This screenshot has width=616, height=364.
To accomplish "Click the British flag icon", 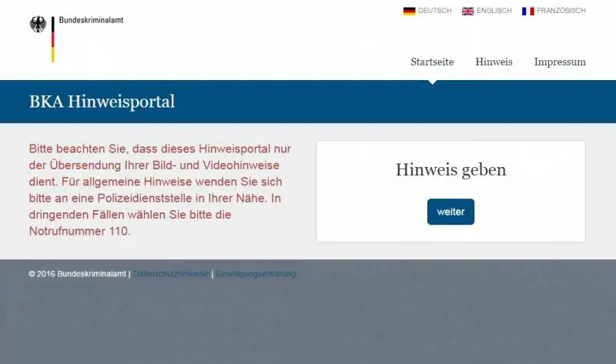I will tap(467, 11).
